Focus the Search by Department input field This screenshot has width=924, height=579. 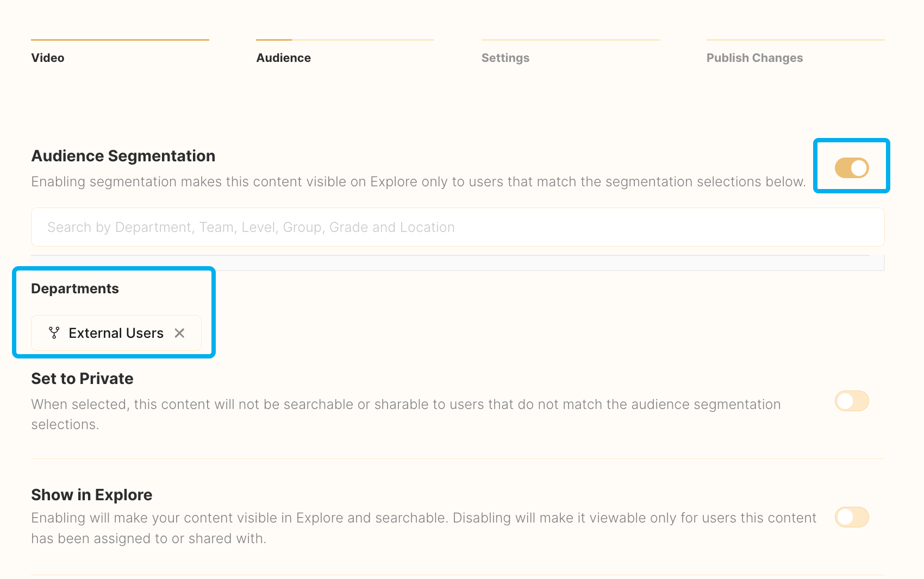(457, 227)
